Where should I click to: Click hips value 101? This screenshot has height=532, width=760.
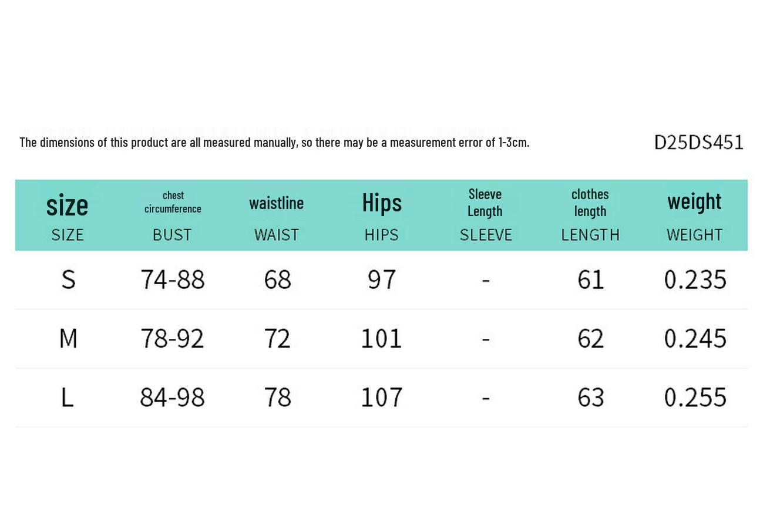coord(382,338)
